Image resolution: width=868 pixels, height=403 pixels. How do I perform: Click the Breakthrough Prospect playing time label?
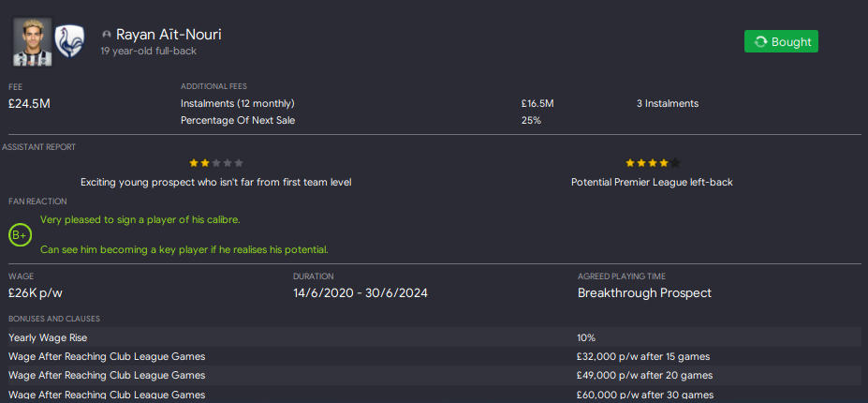coord(644,292)
